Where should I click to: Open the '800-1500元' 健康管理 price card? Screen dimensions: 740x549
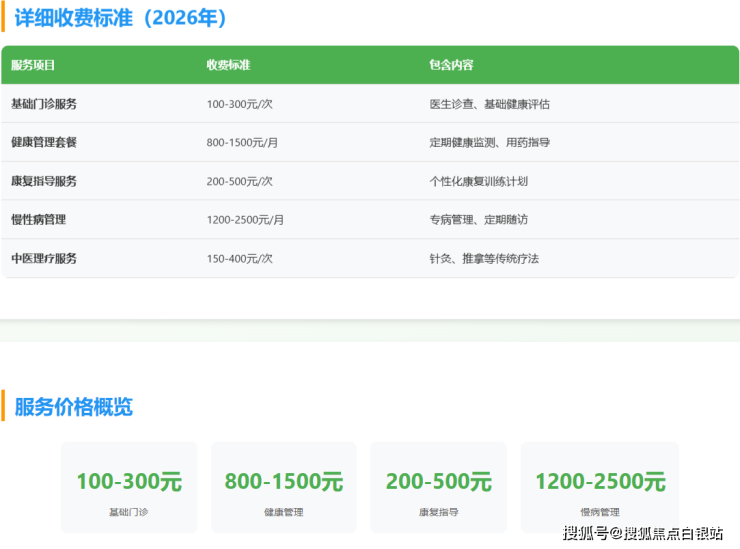pyautogui.click(x=283, y=487)
